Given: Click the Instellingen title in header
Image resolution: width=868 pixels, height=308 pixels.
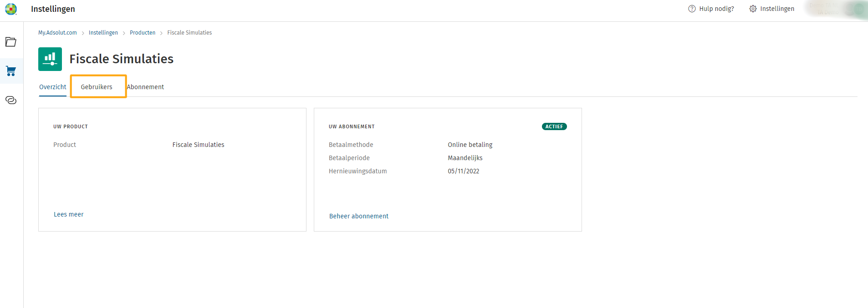Looking at the screenshot, I should (53, 9).
